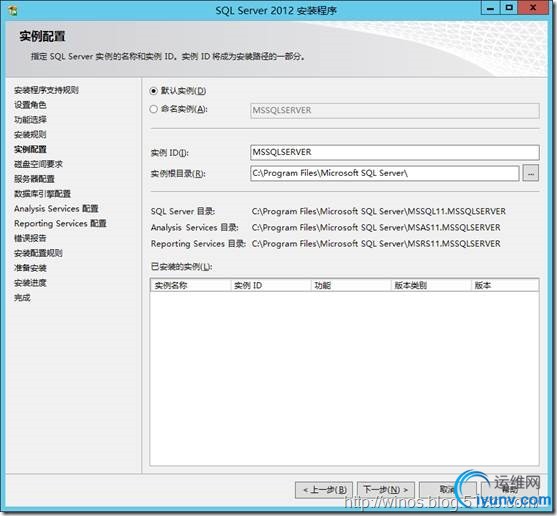The height and width of the screenshot is (516, 557).
Task: Select 实例配置 in the step list
Action: 30,150
